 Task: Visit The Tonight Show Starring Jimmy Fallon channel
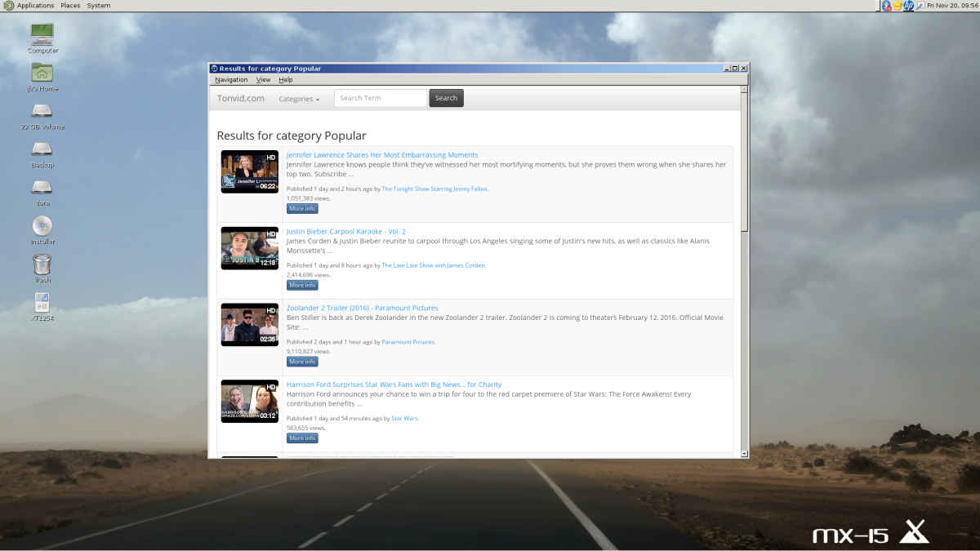[435, 189]
